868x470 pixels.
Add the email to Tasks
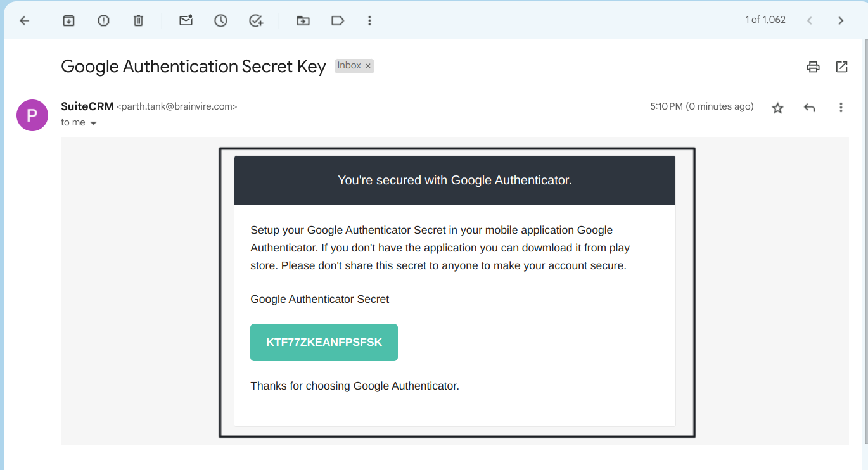click(256, 20)
